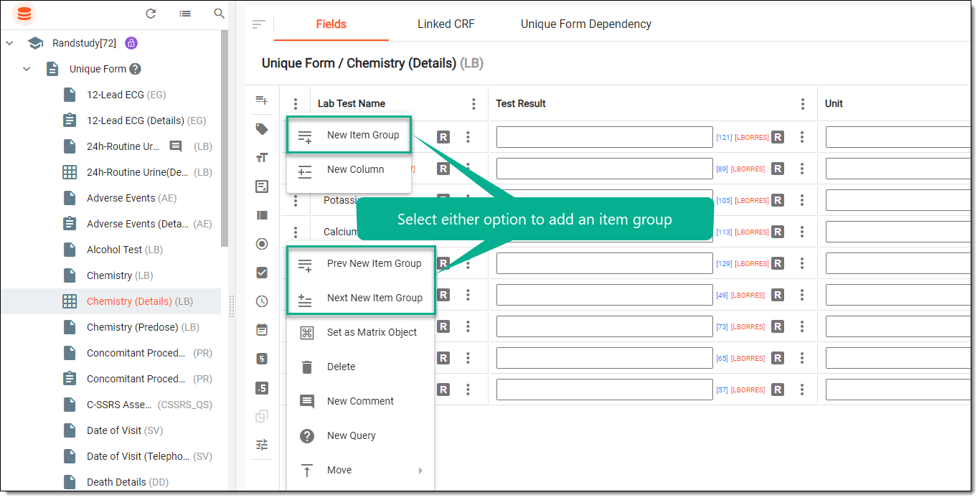This screenshot has height=500, width=980.
Task: Select the checkbox field tool
Action: (x=262, y=273)
